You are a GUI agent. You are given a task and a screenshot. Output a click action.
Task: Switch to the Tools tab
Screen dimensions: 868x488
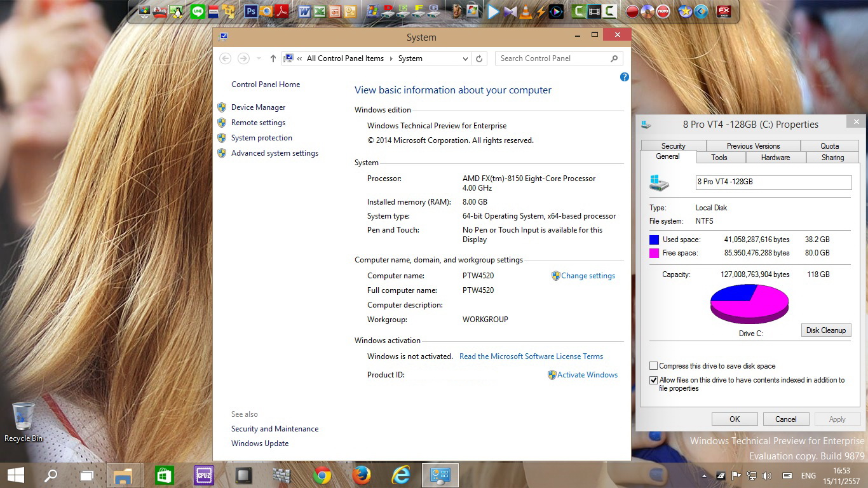(719, 158)
